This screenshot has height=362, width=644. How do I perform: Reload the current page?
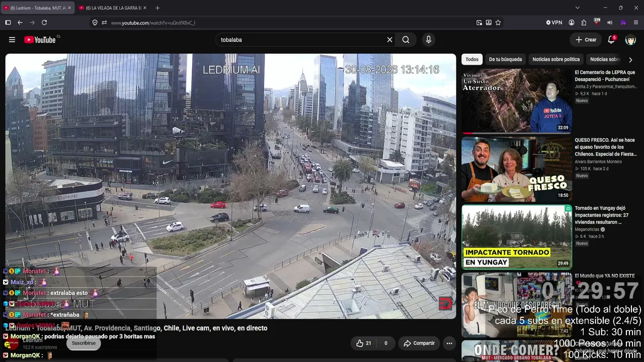point(44,23)
